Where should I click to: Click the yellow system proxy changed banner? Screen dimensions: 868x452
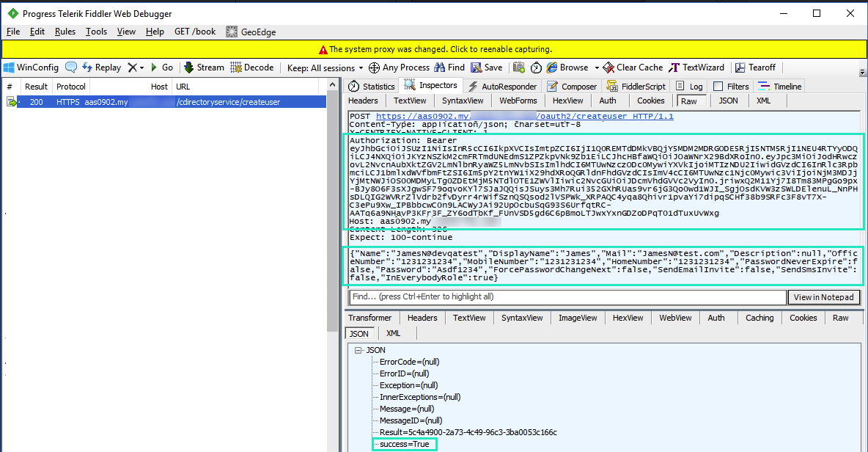(x=434, y=49)
